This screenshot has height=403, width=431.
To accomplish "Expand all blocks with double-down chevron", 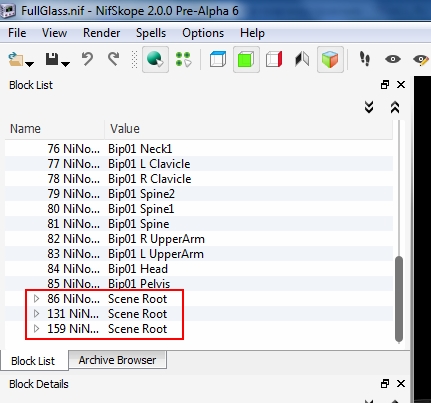I will point(369,107).
